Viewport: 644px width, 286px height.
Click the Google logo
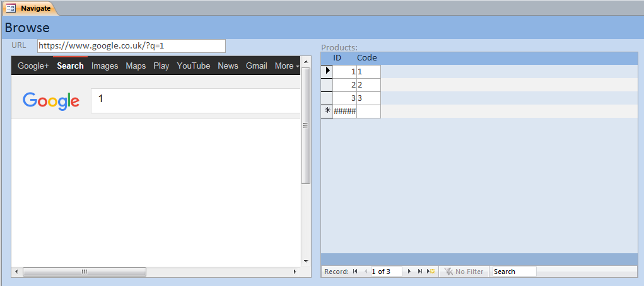[51, 101]
